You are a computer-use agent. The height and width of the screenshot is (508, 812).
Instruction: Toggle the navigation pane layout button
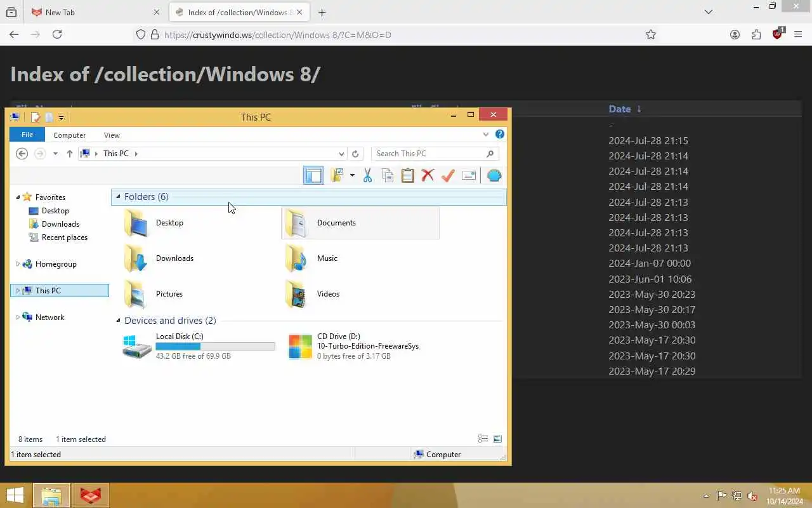tap(313, 175)
